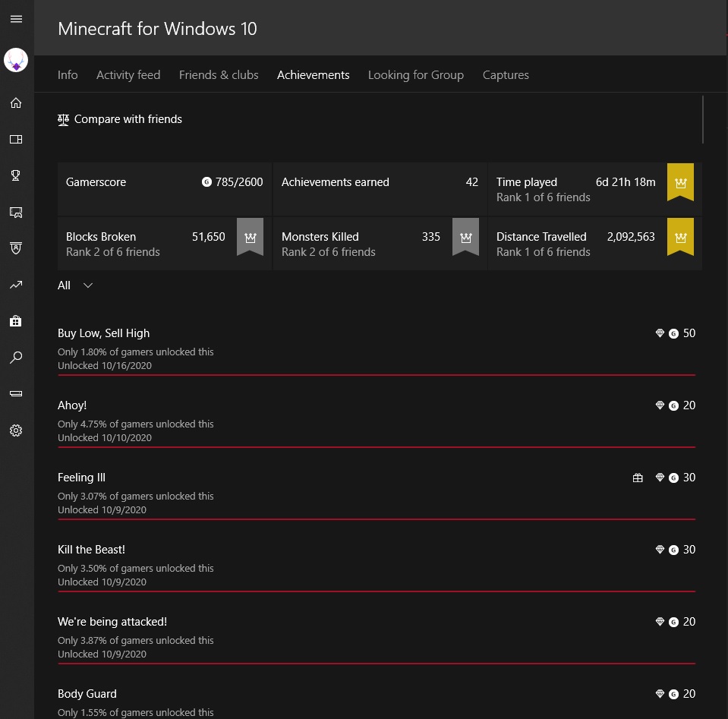Open the Looking for Group tab
The width and height of the screenshot is (728, 719).
[415, 75]
